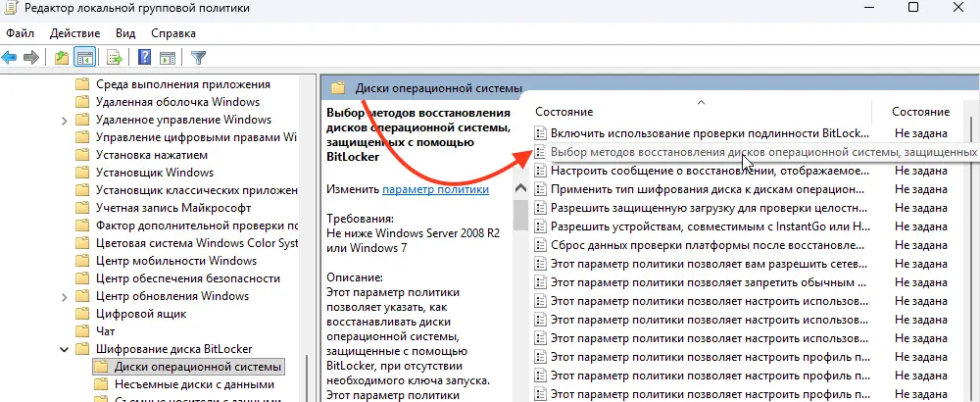Expand the 'Удаленное управление Windows' node
Screen dimensions: 980x402
65,120
